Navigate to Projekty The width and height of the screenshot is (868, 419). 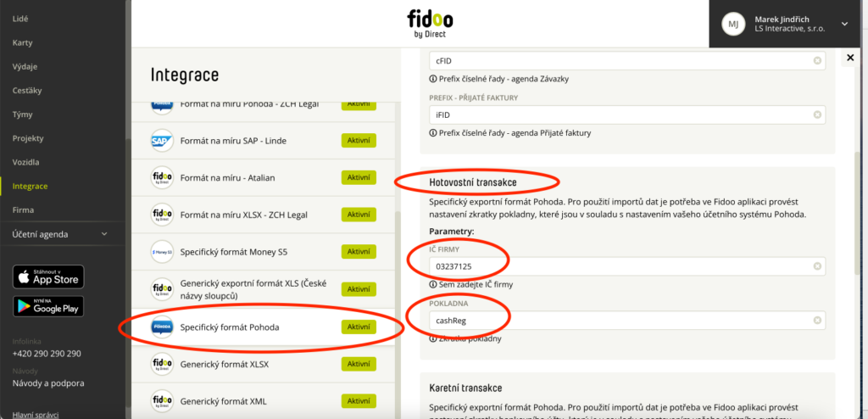[x=28, y=138]
